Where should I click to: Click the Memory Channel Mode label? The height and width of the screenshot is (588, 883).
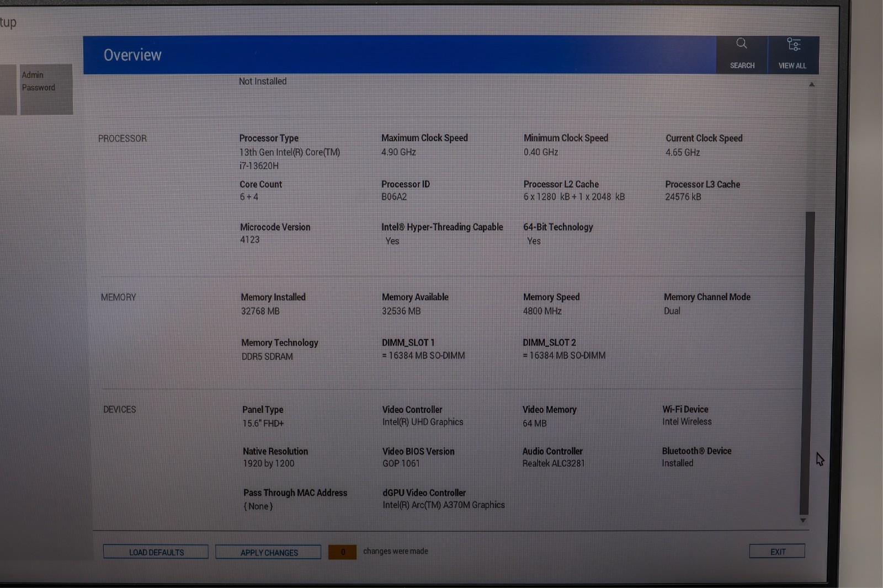coord(707,297)
